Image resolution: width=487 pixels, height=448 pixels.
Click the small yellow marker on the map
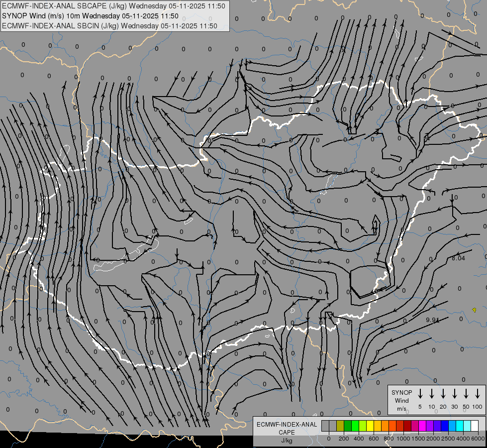coord(474,310)
